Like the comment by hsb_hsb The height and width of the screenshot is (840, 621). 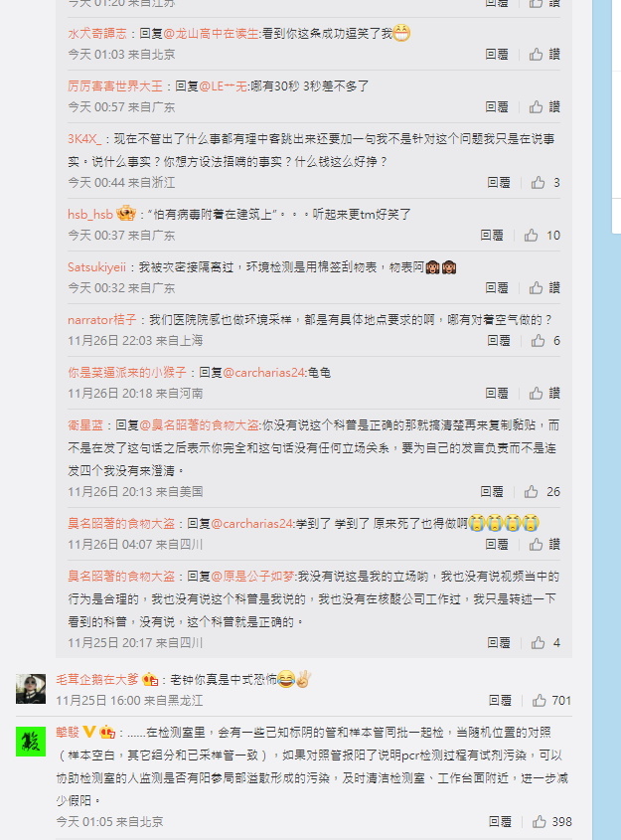coord(542,236)
